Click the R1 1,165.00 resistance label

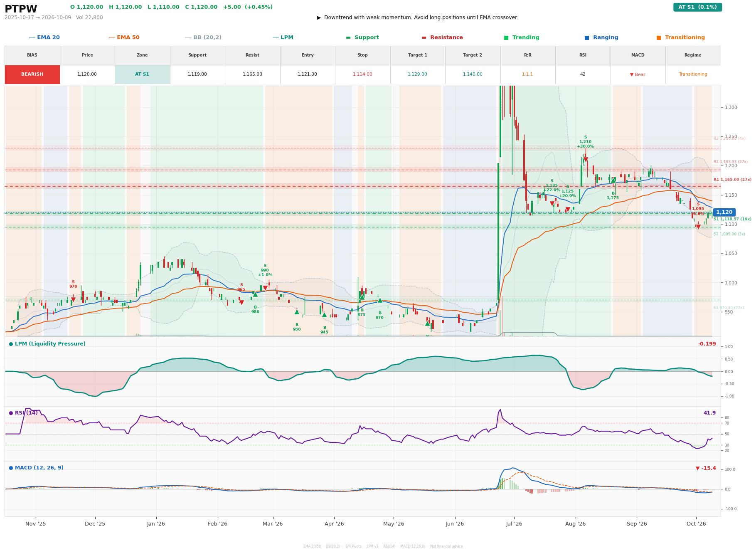732,180
